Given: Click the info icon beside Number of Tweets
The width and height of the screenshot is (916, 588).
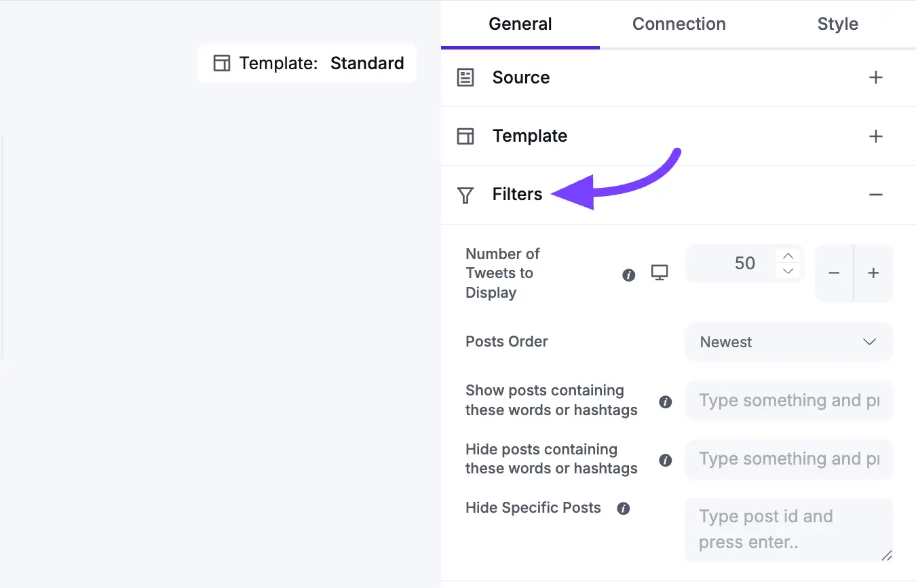Looking at the screenshot, I should tap(628, 275).
